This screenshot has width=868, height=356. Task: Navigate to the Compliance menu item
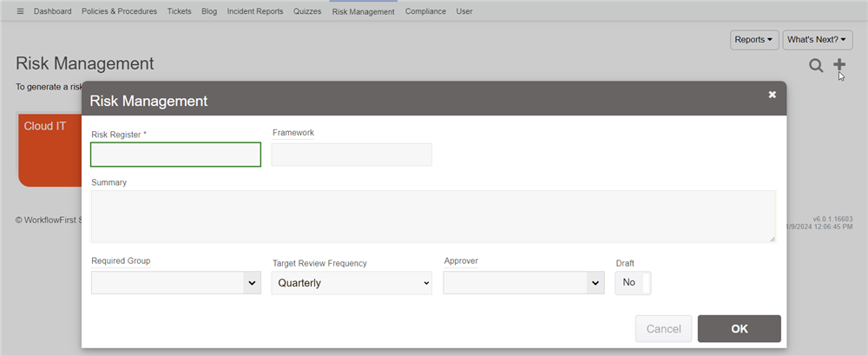(425, 11)
